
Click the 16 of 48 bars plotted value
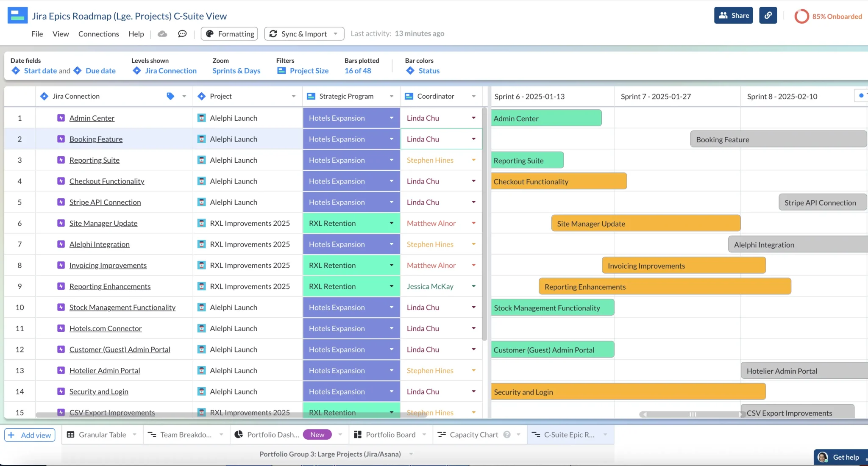[x=358, y=71]
